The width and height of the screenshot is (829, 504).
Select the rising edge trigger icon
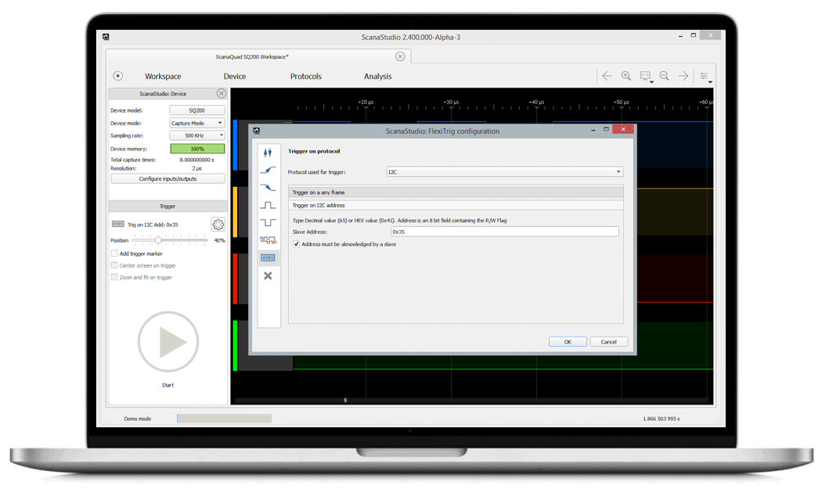[268, 169]
